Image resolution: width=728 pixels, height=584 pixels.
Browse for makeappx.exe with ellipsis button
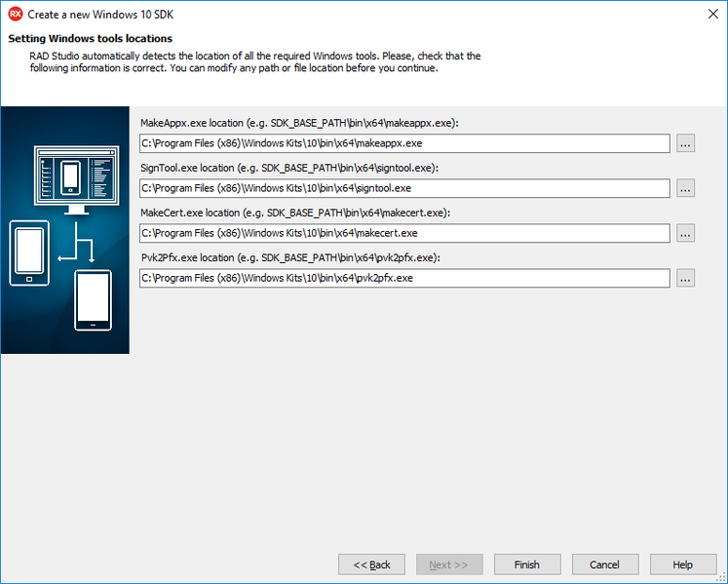685,143
